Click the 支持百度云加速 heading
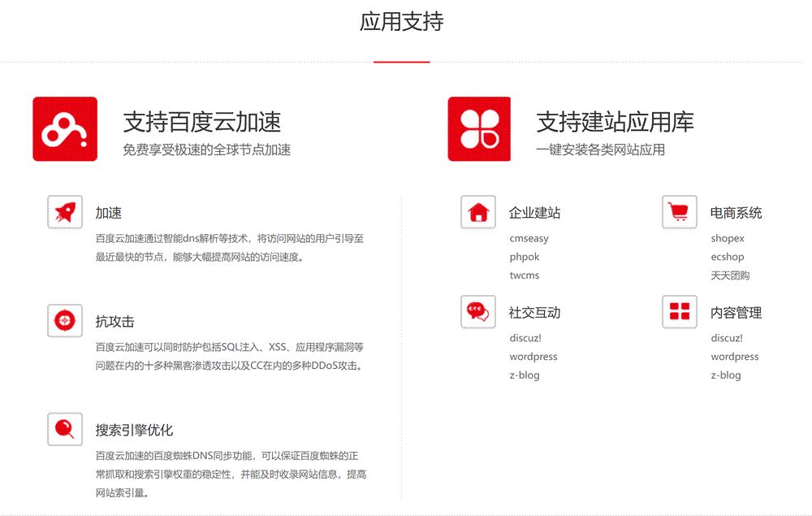The image size is (812, 516). pos(201,123)
